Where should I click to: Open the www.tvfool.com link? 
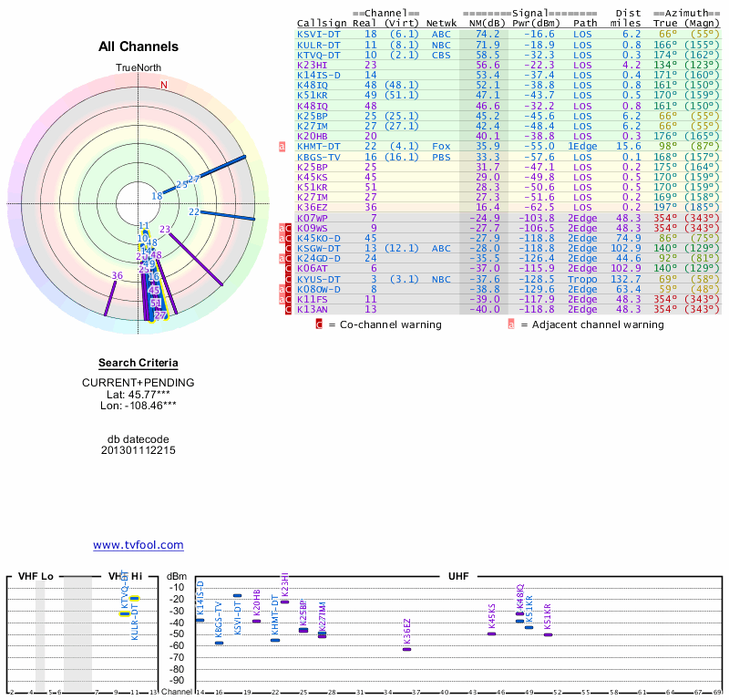tap(139, 545)
